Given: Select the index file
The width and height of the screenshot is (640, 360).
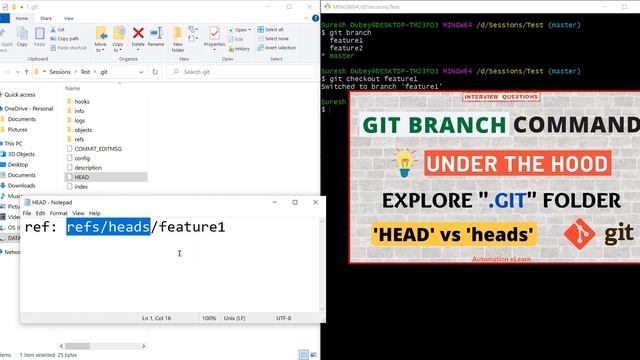Looking at the screenshot, I should coord(78,187).
